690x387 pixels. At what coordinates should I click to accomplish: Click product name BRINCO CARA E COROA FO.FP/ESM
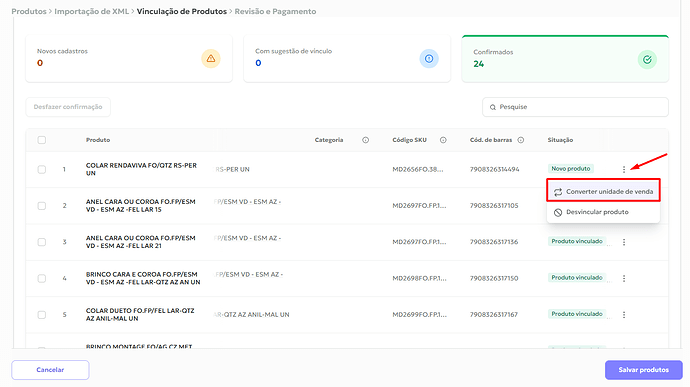pyautogui.click(x=143, y=278)
